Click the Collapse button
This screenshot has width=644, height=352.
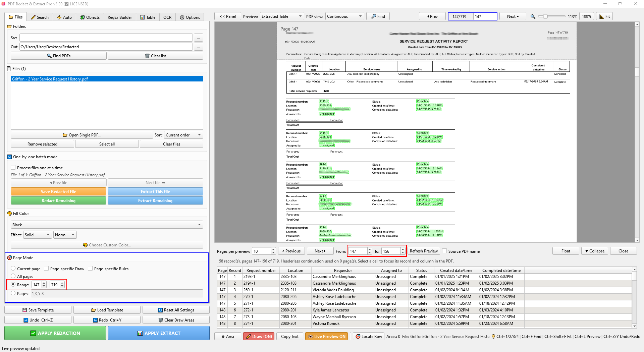coord(595,251)
